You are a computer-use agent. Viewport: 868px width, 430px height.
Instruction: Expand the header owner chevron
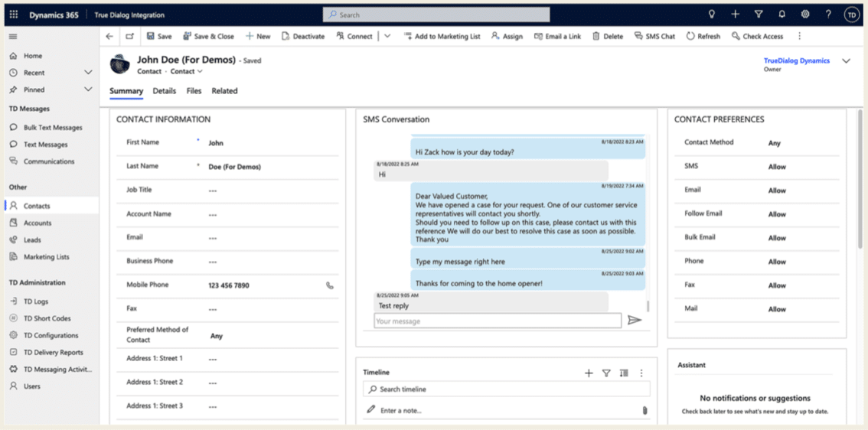point(846,61)
